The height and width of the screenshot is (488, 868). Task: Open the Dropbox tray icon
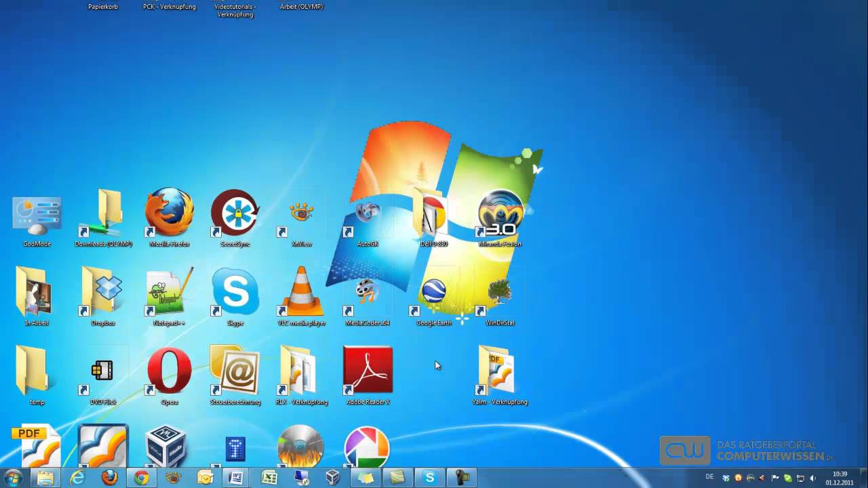click(x=726, y=478)
